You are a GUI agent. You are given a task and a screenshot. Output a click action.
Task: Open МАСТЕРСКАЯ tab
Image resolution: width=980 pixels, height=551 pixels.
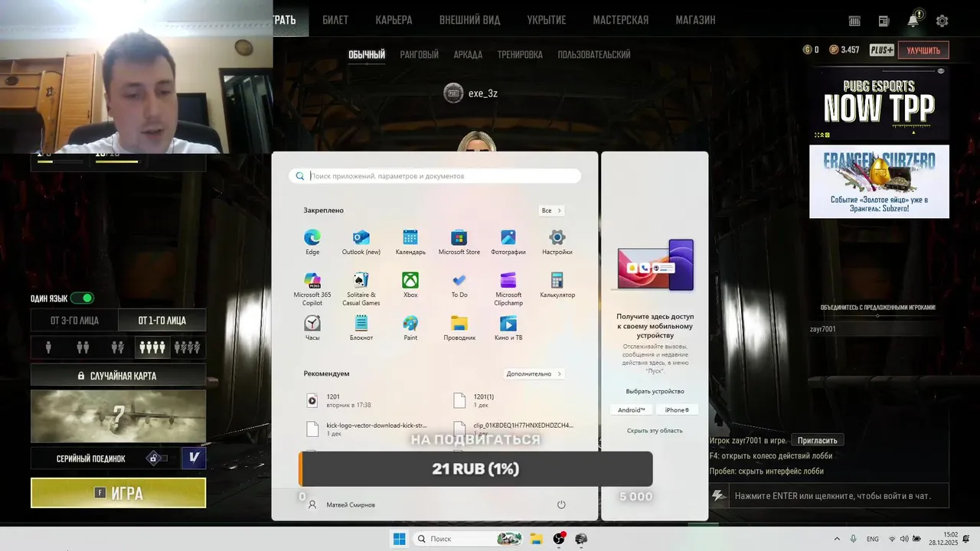620,20
